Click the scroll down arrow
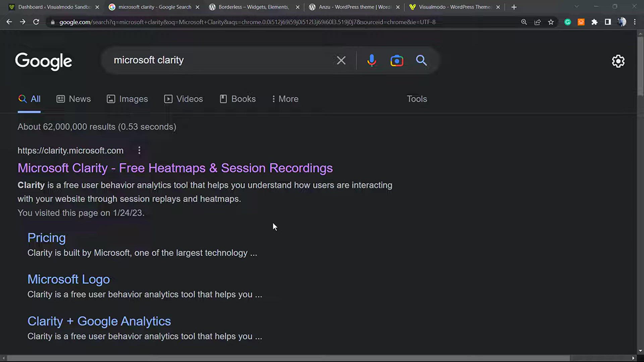Screen dimensions: 644x362 click(x=640, y=351)
